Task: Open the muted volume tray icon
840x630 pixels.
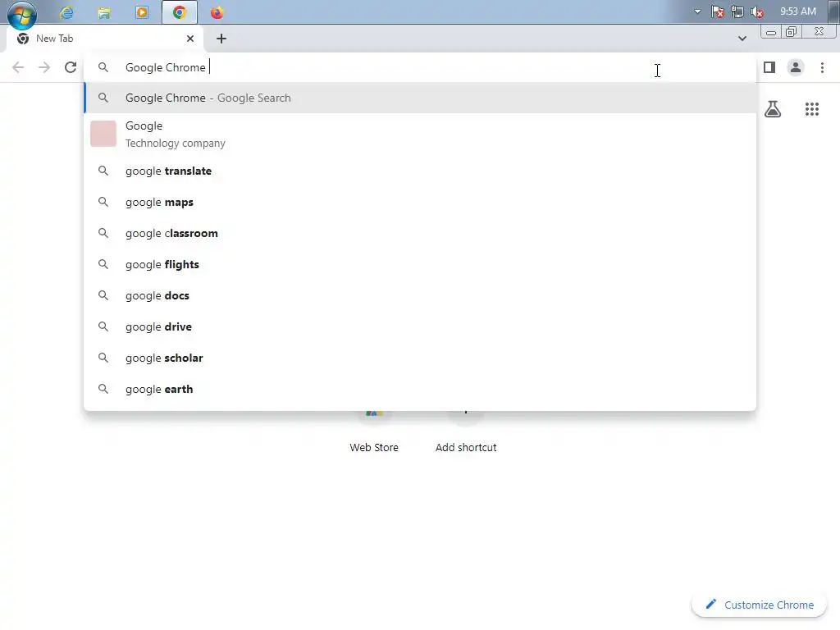Action: pyautogui.click(x=757, y=11)
